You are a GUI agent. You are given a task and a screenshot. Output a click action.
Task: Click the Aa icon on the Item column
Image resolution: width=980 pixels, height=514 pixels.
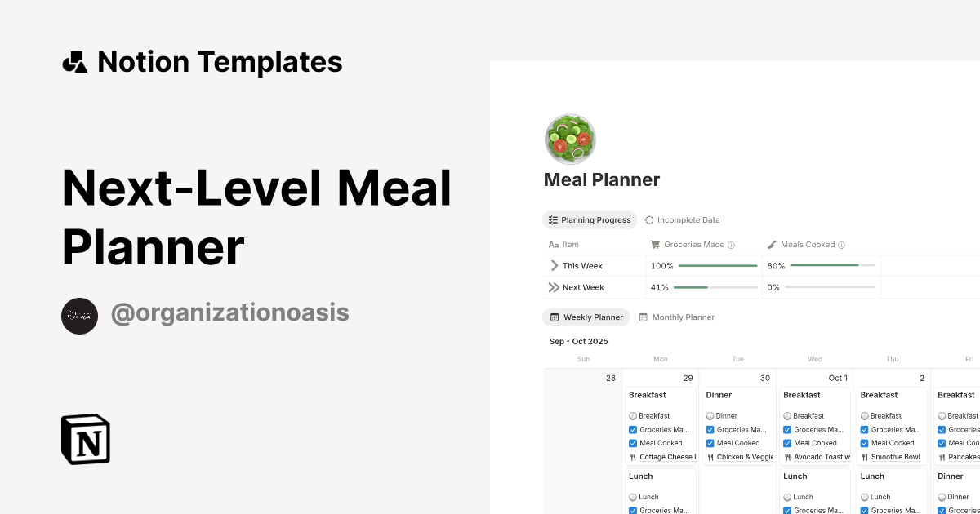click(553, 244)
